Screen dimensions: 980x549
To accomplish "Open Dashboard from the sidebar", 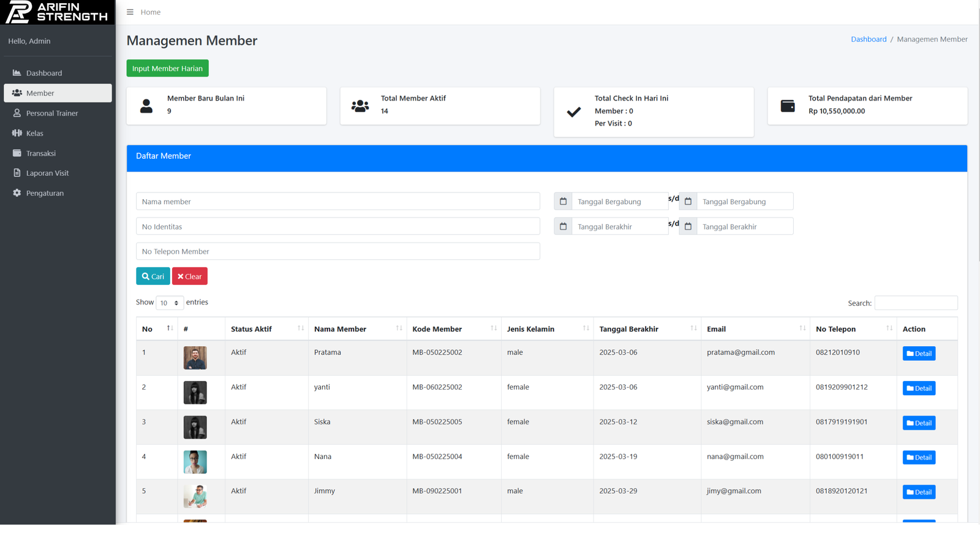I will point(58,73).
